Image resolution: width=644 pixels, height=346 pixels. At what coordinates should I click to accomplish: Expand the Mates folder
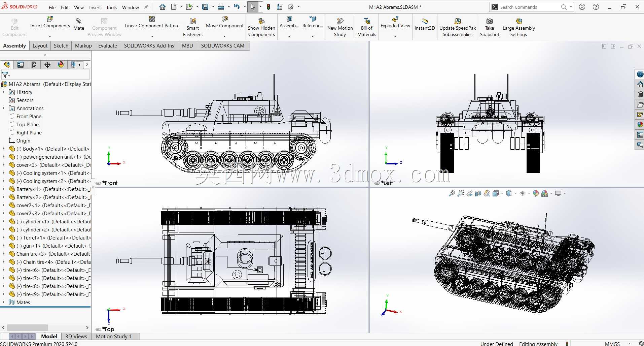[4, 303]
